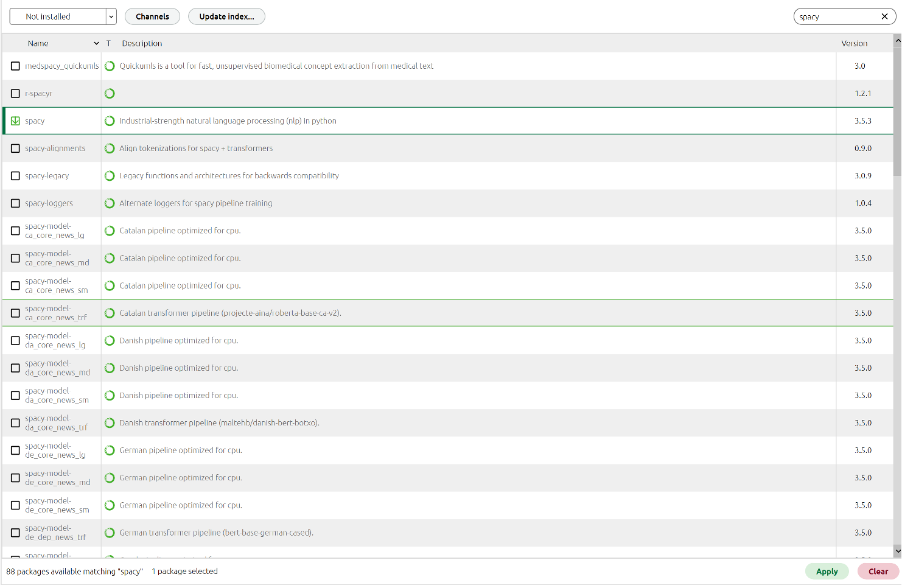The image size is (902, 588).
Task: Unmark the spacy package install checkbox
Action: [16, 121]
